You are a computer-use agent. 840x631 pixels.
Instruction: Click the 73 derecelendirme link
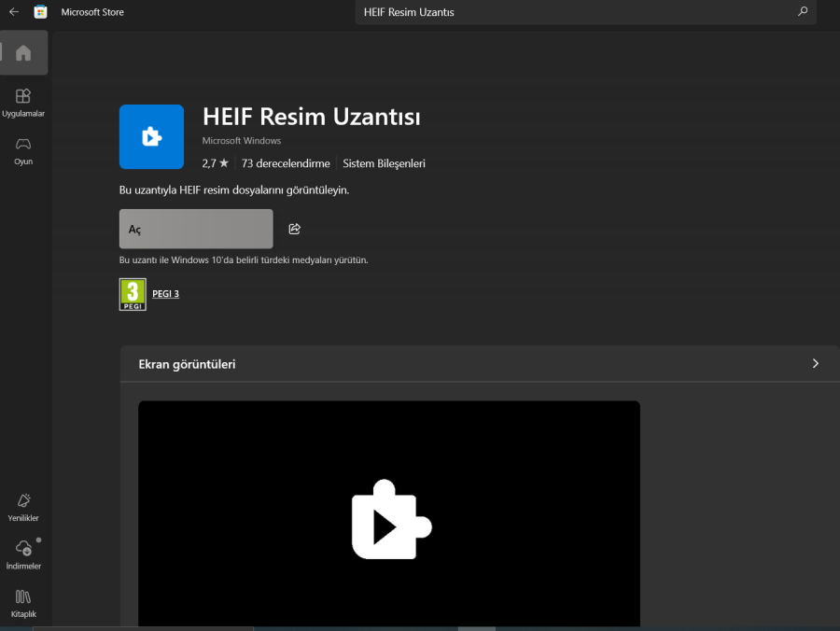point(286,162)
